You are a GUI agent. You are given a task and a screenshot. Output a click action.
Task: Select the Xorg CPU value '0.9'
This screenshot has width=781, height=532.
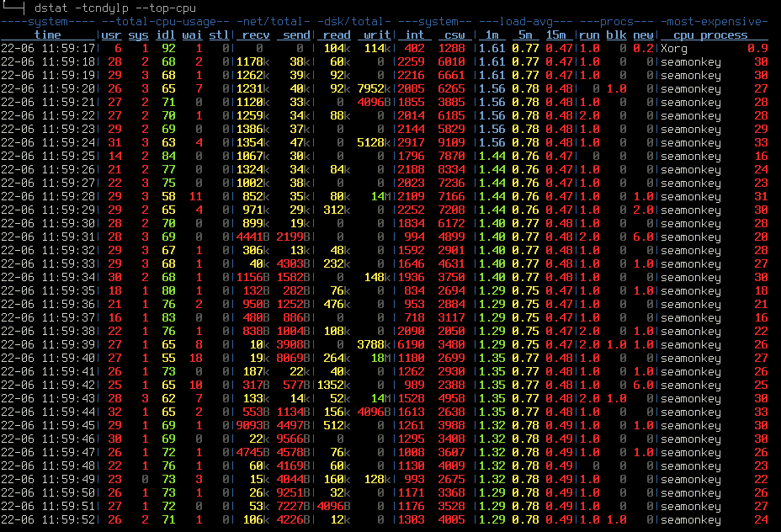pyautogui.click(x=757, y=48)
